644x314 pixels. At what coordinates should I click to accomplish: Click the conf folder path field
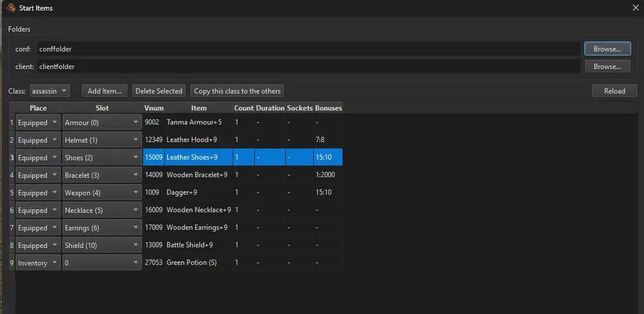point(309,49)
